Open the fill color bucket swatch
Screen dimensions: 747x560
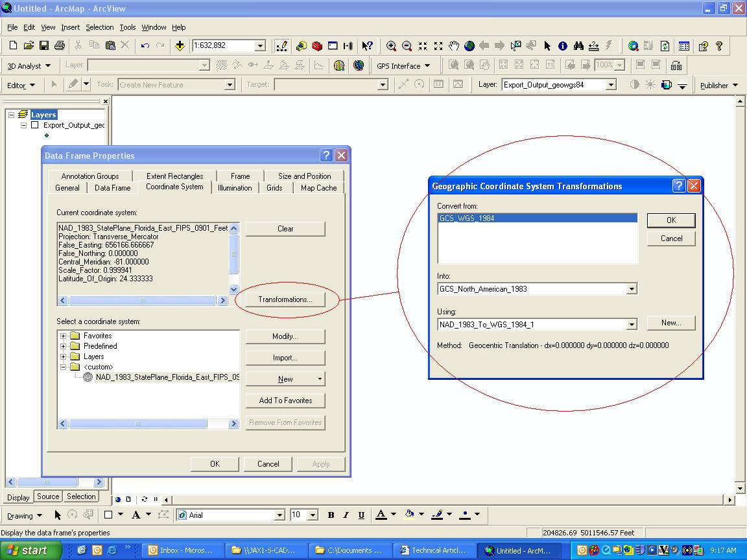pos(409,515)
